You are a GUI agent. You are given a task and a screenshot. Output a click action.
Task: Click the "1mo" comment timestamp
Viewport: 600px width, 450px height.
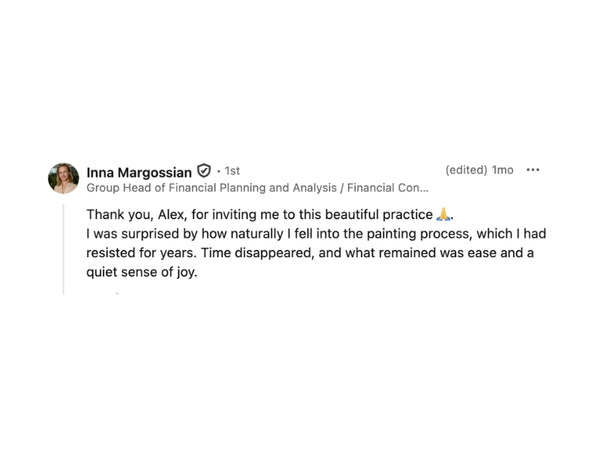(502, 170)
